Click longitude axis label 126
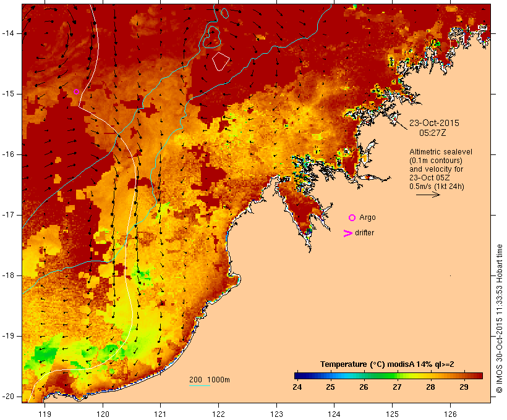Screen dimensions: 507x420 (x=450, y=414)
